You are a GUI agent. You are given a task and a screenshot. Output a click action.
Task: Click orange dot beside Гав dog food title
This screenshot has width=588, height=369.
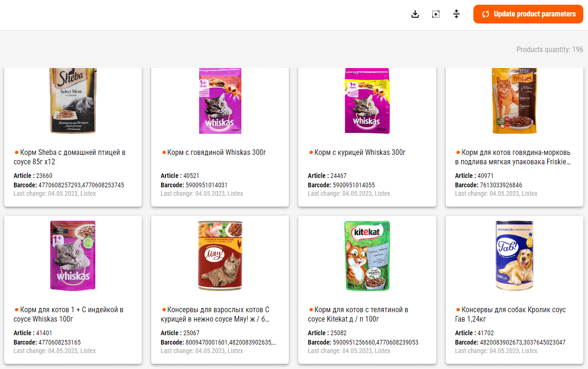[x=458, y=310]
